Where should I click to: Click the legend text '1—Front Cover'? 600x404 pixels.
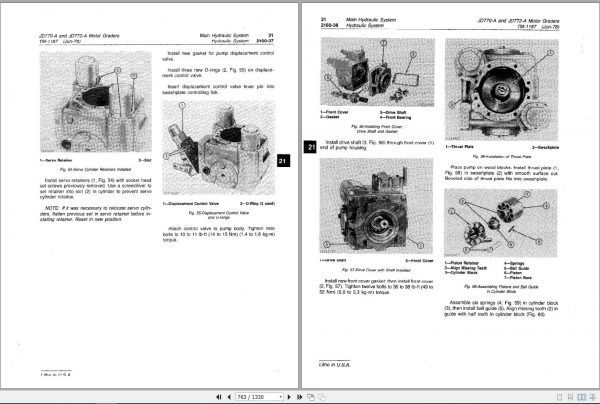pos(334,112)
